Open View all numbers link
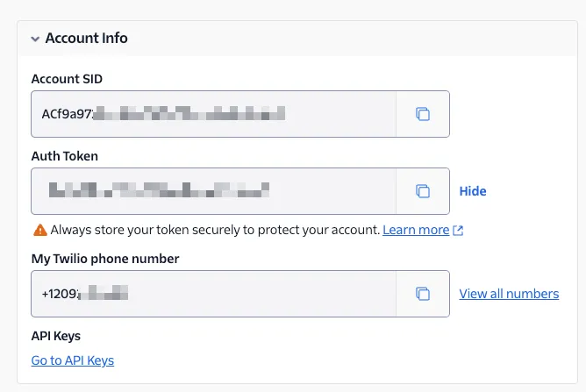The width and height of the screenshot is (586, 392). pos(509,294)
